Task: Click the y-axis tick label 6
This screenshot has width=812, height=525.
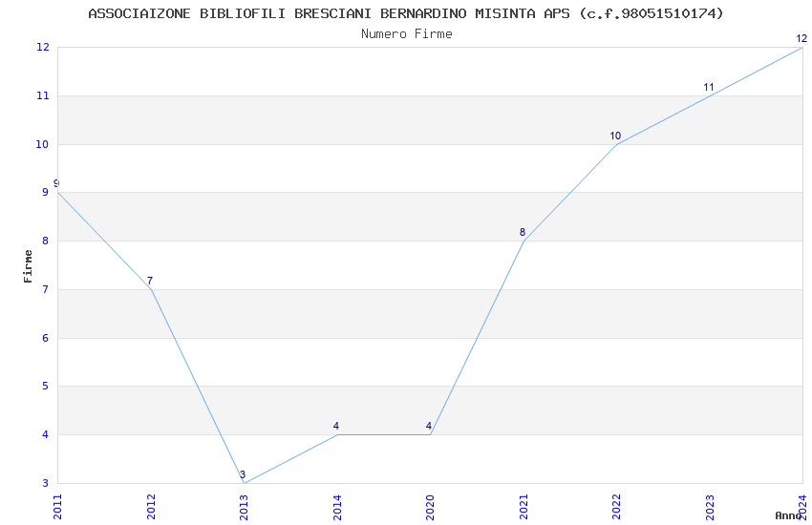Action: pos(46,338)
